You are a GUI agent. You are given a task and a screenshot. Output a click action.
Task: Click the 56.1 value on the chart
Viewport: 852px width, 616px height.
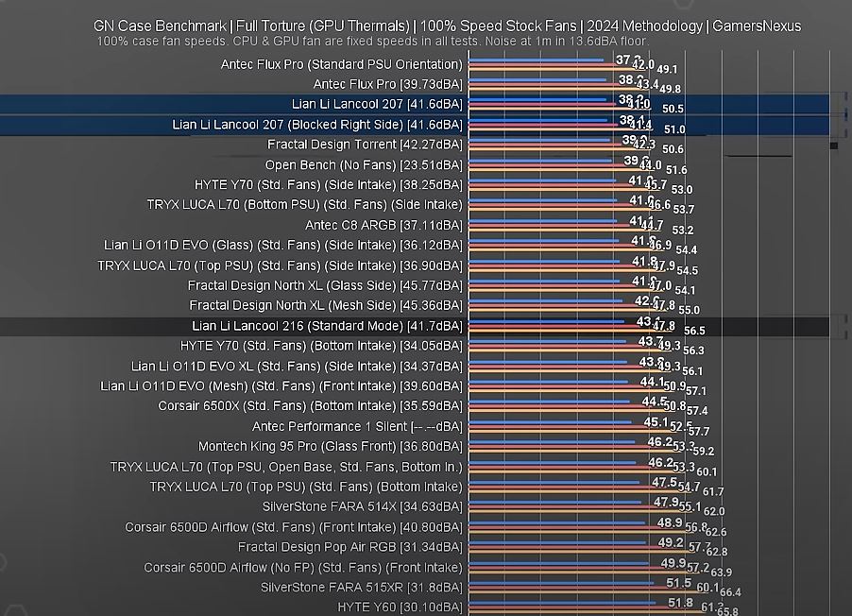tap(692, 371)
